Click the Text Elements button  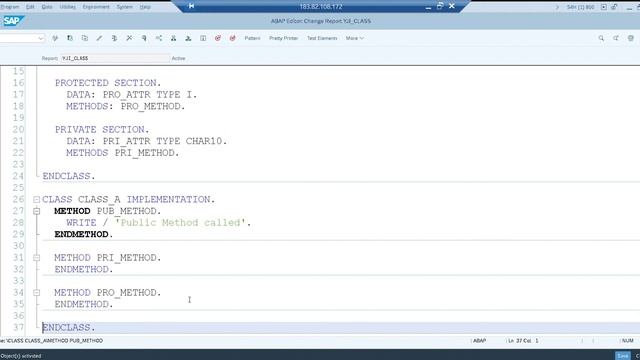(322, 38)
